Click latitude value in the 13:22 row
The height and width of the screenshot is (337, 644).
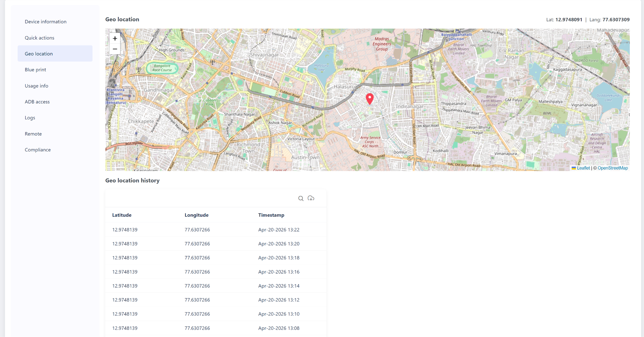click(125, 230)
